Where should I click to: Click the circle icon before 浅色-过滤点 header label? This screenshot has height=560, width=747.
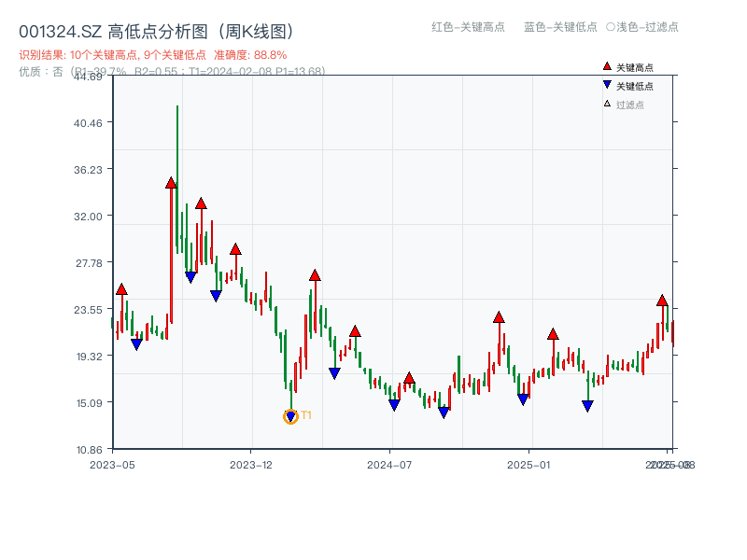[610, 28]
